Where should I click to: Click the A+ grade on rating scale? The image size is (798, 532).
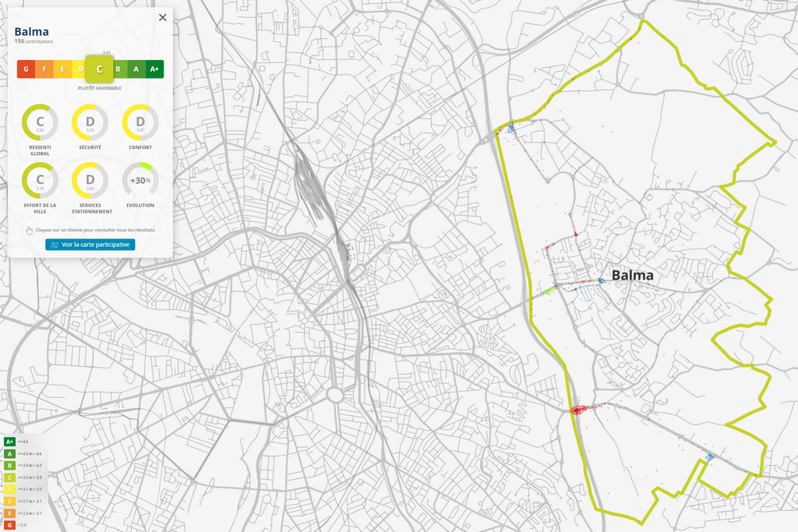[x=154, y=69]
